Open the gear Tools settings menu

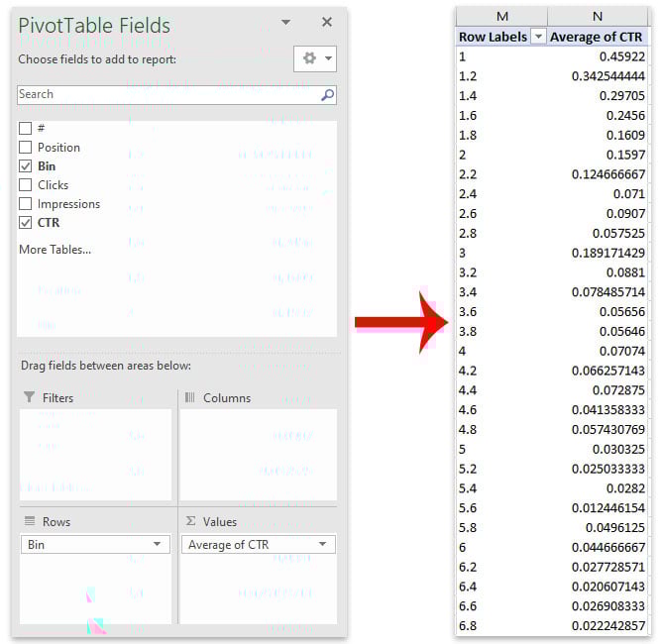[x=314, y=58]
